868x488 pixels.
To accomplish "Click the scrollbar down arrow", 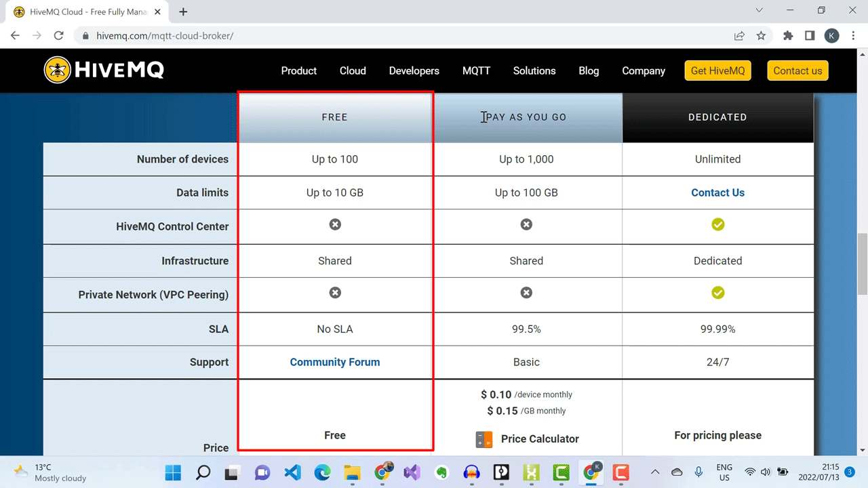I will tap(863, 450).
